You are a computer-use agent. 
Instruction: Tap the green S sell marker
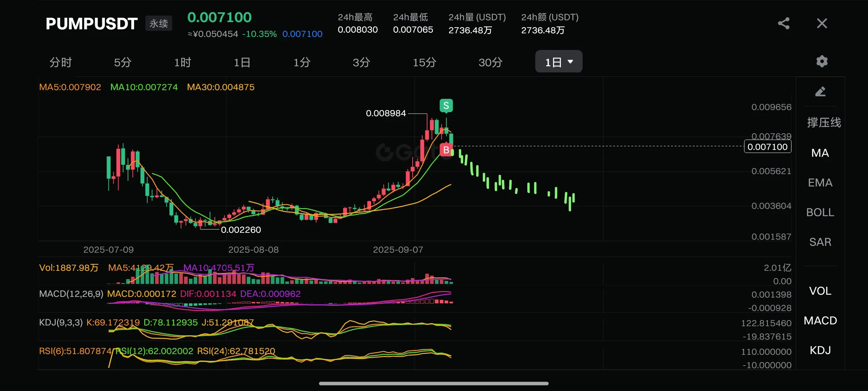point(446,106)
